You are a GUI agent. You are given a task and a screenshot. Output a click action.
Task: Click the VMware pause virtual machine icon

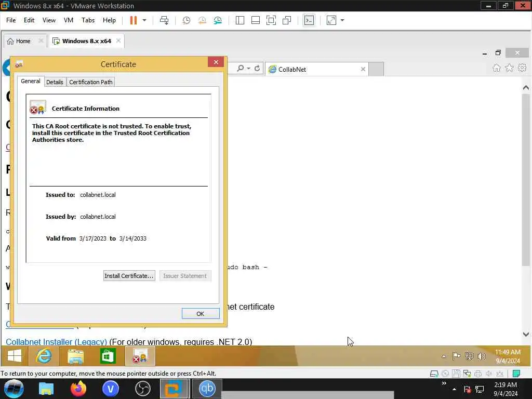tap(134, 20)
